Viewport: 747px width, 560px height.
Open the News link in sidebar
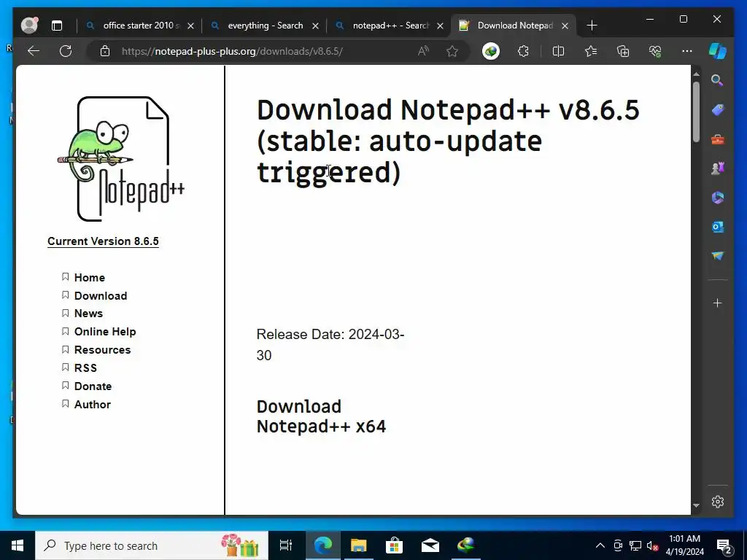(x=88, y=314)
